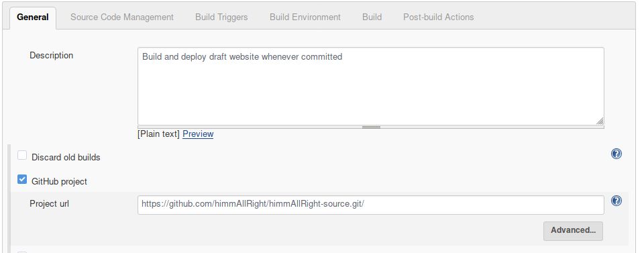
Task: Open help for Project url field
Action: pos(616,201)
